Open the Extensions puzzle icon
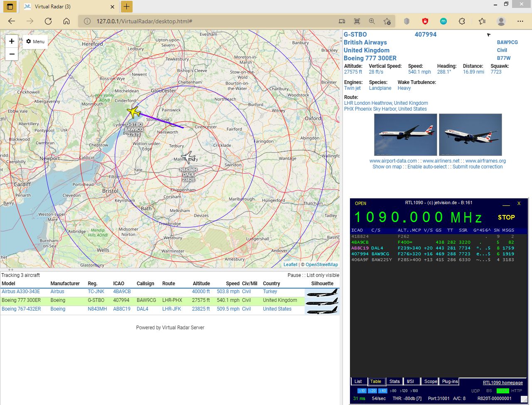This screenshot has width=532, height=405. click(x=462, y=21)
